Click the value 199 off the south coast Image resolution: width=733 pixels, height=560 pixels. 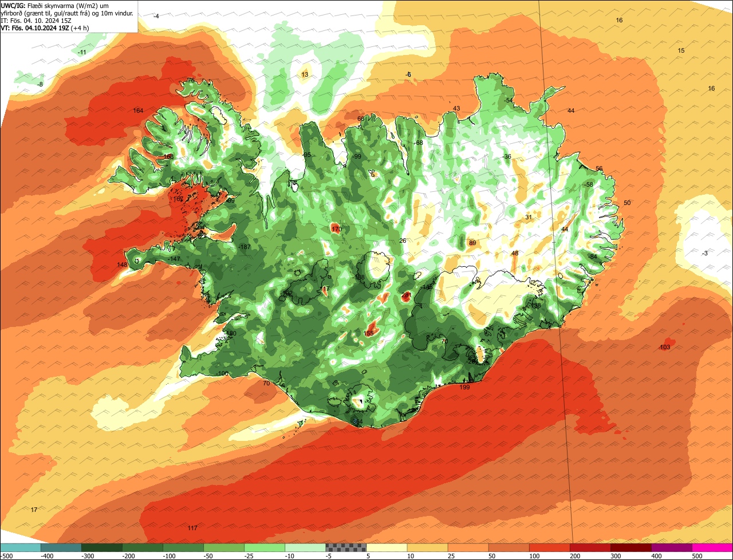[464, 388]
